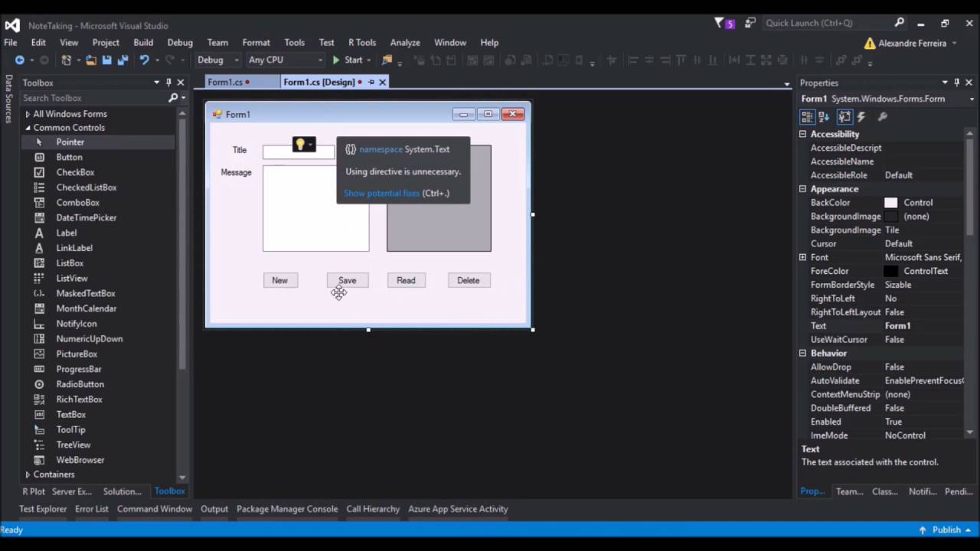The height and width of the screenshot is (551, 980).
Task: Toggle pin on Form1.cs [Design] tab
Action: [x=371, y=82]
